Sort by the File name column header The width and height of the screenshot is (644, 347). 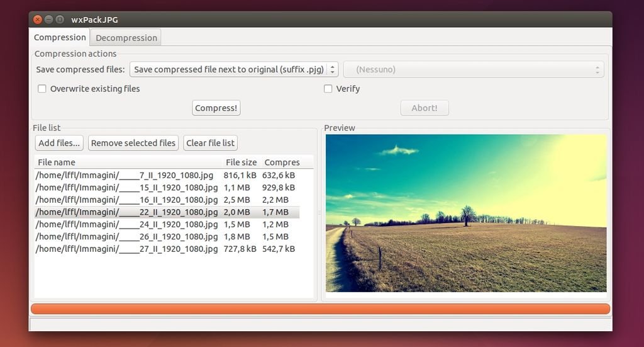(x=128, y=162)
